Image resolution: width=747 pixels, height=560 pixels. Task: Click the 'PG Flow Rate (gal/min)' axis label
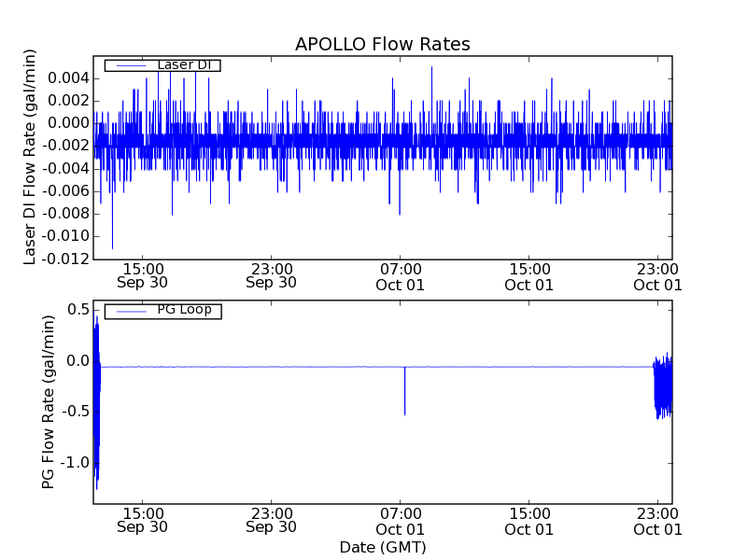click(48, 402)
